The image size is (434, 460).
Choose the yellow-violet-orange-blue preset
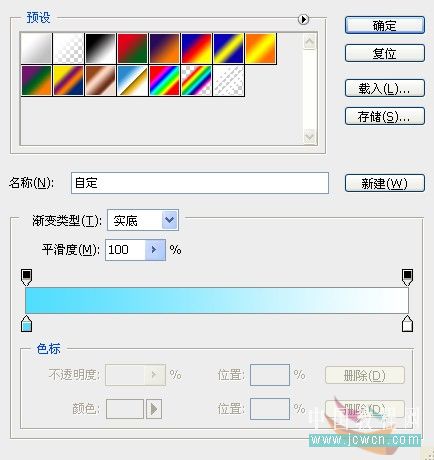pos(68,80)
